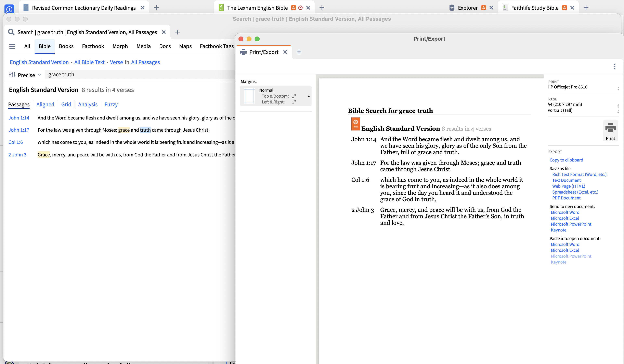
Task: Click the red target icon on Lexham tab
Action: (300, 8)
